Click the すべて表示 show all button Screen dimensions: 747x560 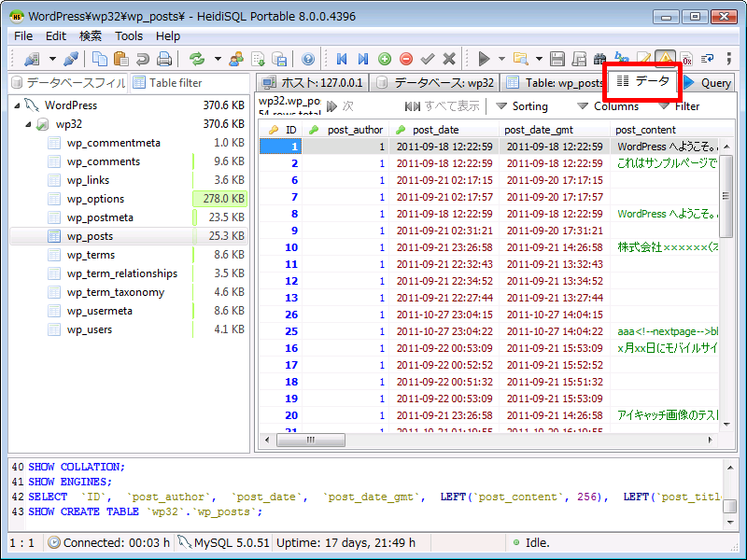(442, 106)
